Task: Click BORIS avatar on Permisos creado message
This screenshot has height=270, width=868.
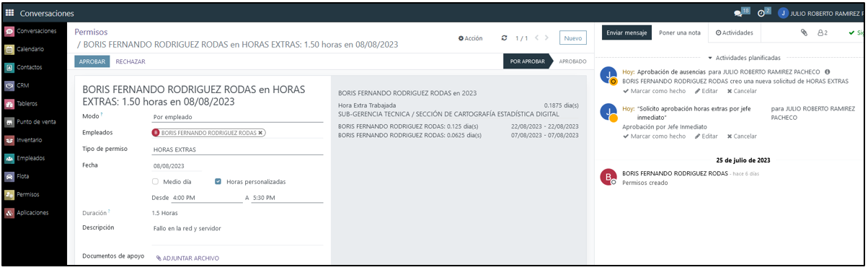Action: point(609,178)
